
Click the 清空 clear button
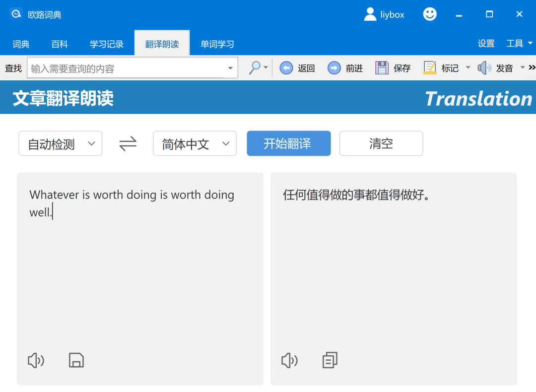381,144
